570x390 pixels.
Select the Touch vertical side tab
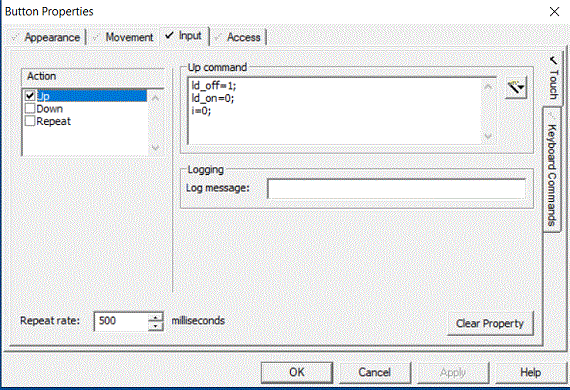click(553, 78)
